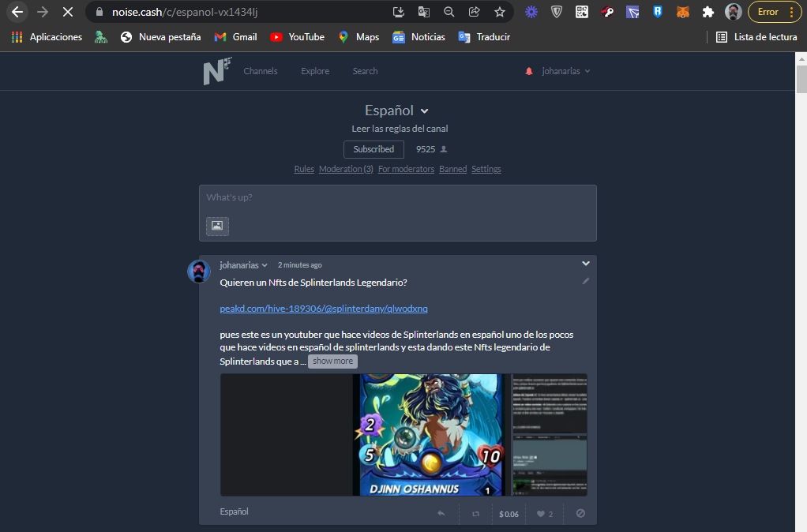
Task: Open Lista de lectura reading list
Action: click(x=756, y=37)
